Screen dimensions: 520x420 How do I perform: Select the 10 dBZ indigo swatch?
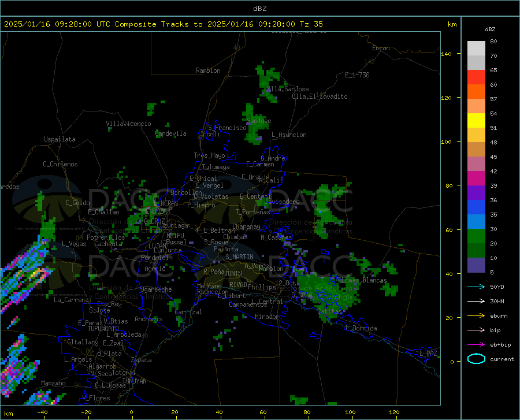(476, 265)
